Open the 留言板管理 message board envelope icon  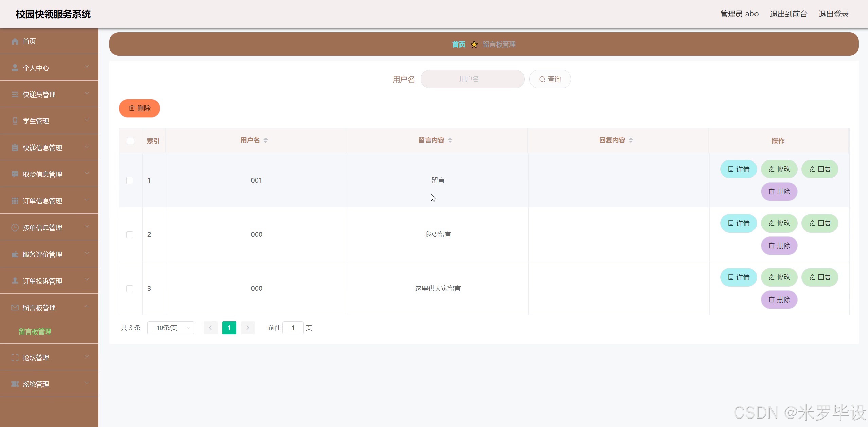[15, 308]
